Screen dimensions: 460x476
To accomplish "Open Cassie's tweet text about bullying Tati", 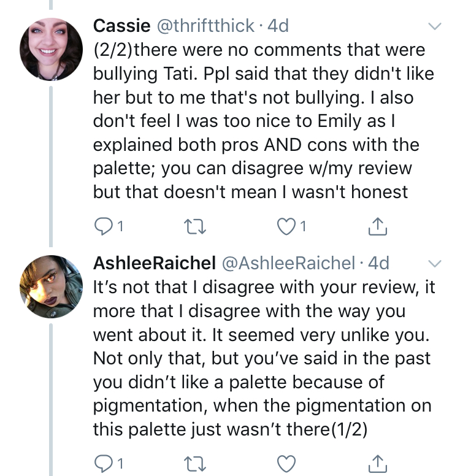I will point(258,121).
